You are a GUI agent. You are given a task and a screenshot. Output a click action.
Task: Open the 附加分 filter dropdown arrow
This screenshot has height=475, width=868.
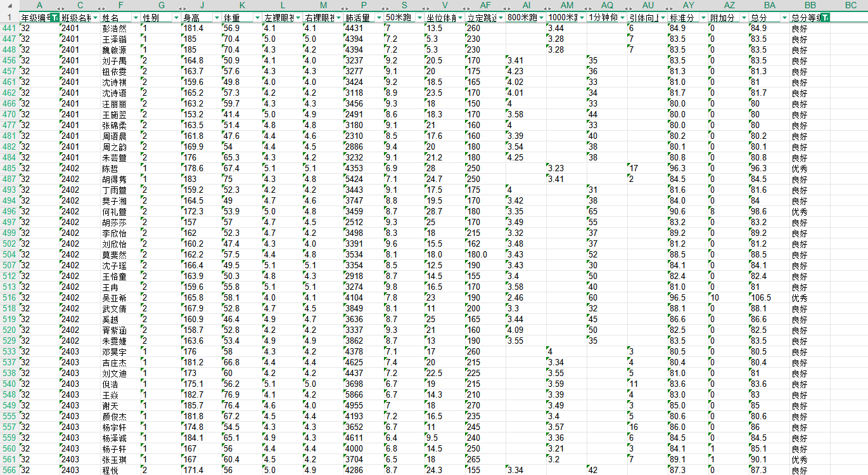(744, 18)
